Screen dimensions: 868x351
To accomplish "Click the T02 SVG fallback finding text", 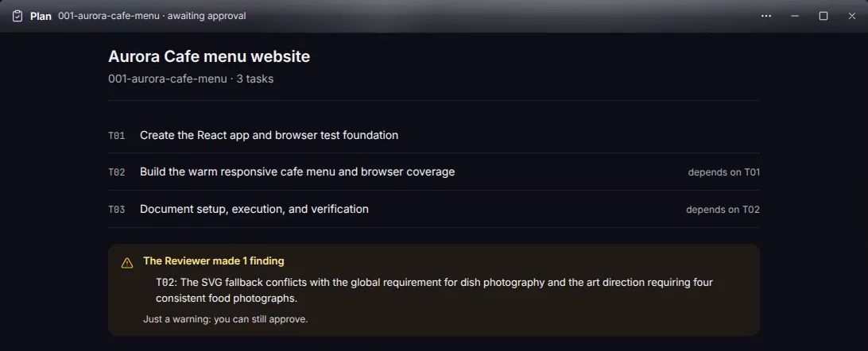I will [x=435, y=290].
